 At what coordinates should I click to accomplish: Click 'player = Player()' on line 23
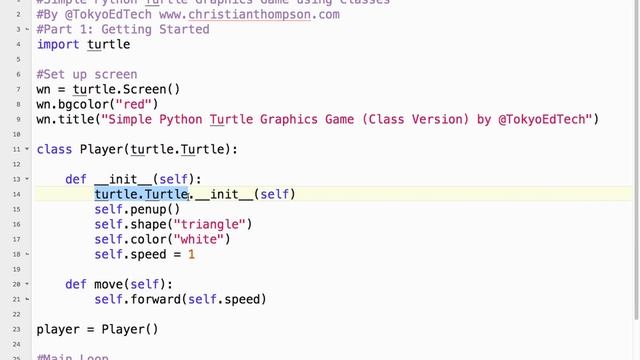(x=97, y=329)
